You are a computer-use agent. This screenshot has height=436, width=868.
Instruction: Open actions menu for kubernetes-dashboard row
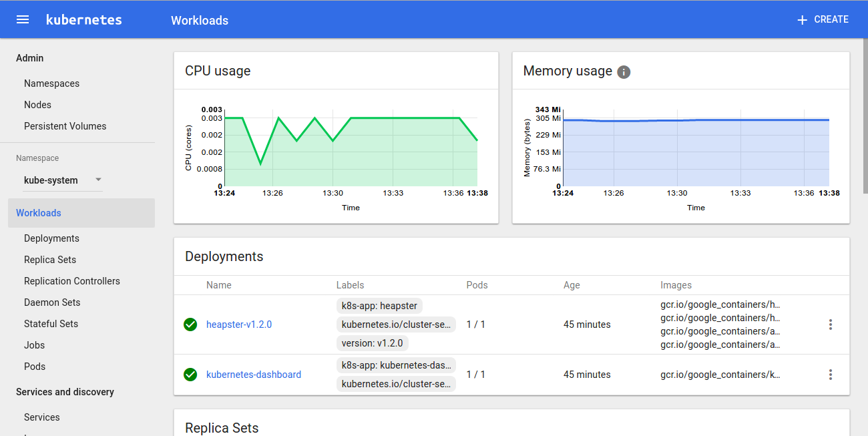(x=831, y=375)
